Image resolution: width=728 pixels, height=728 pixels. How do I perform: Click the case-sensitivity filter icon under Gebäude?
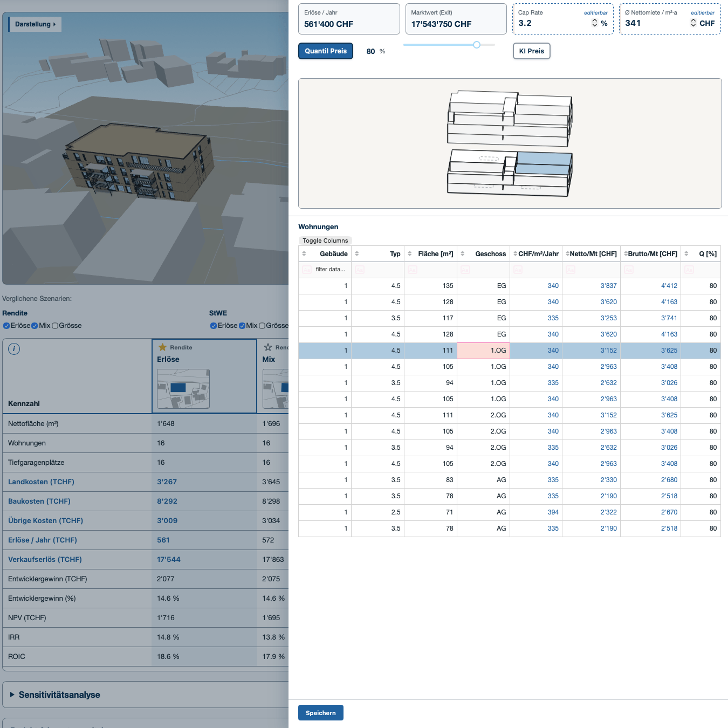[307, 270]
